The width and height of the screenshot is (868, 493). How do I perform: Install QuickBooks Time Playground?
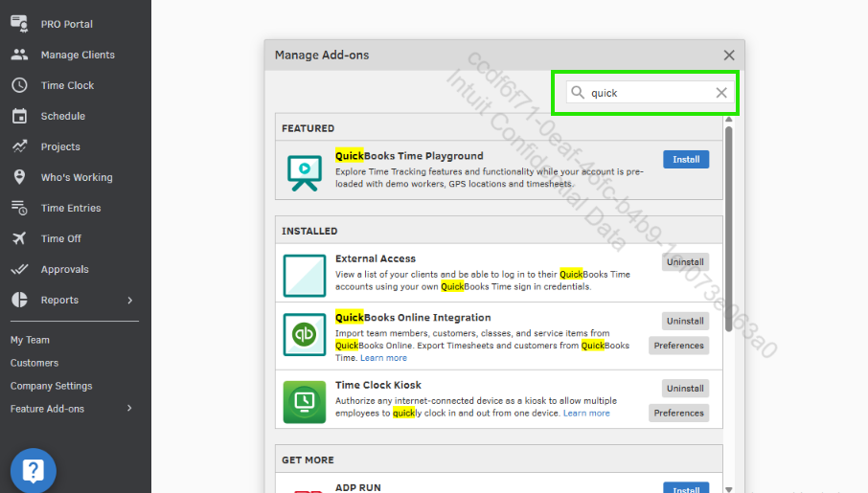pyautogui.click(x=686, y=159)
